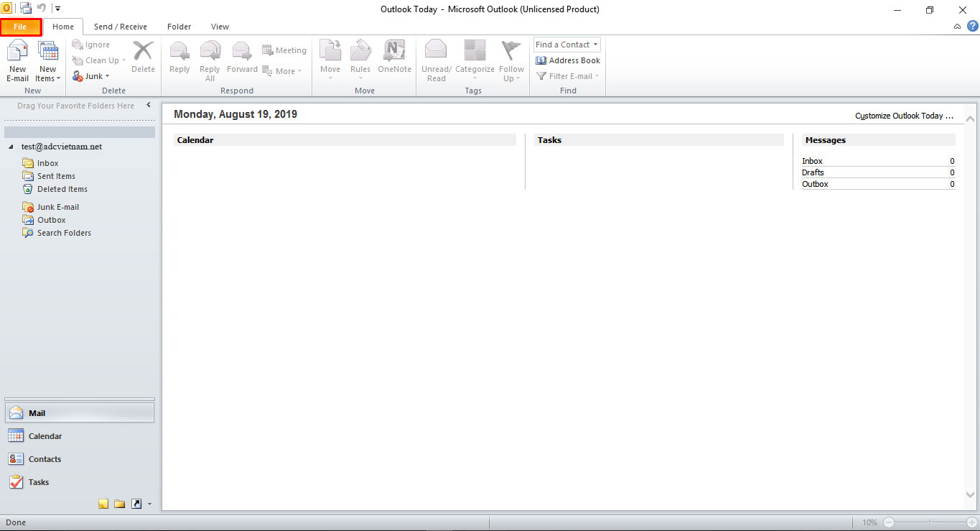Open Customize Quick Access Toolbar arrow

tap(57, 9)
